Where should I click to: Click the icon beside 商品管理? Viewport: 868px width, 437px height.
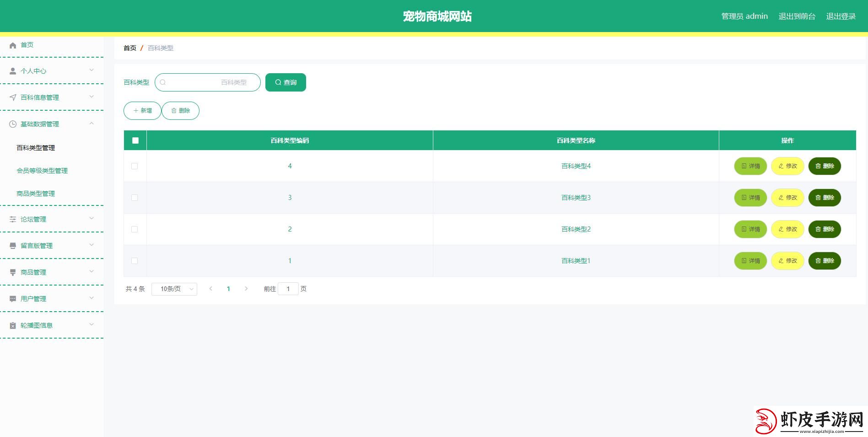13,272
